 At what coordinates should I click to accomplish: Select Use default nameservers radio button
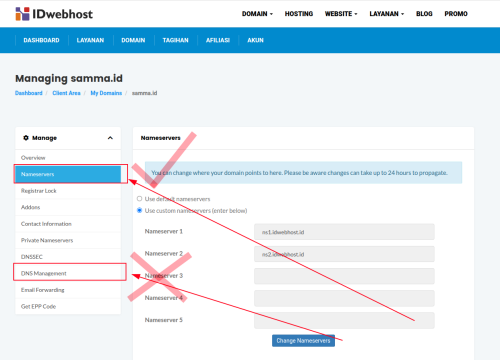pyautogui.click(x=139, y=199)
